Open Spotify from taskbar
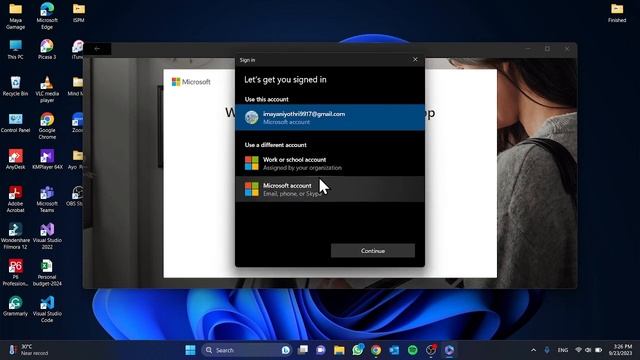 pyautogui.click(x=413, y=350)
